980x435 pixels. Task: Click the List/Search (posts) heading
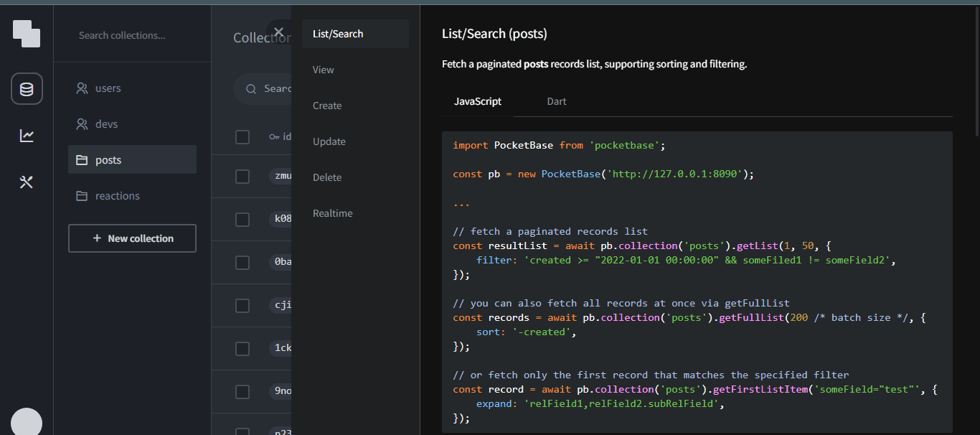pyautogui.click(x=495, y=34)
